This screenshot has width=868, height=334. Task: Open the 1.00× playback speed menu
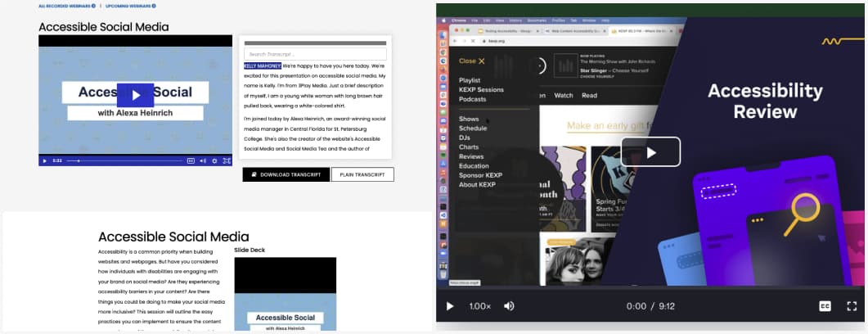tap(479, 306)
